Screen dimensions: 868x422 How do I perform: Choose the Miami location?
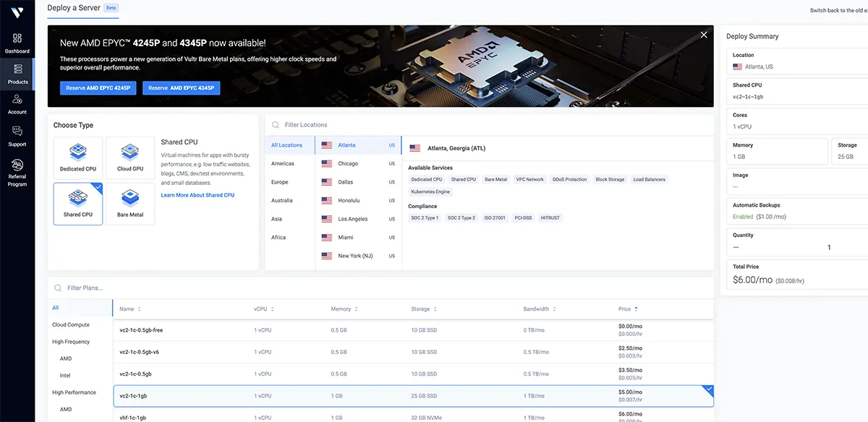[x=359, y=237]
